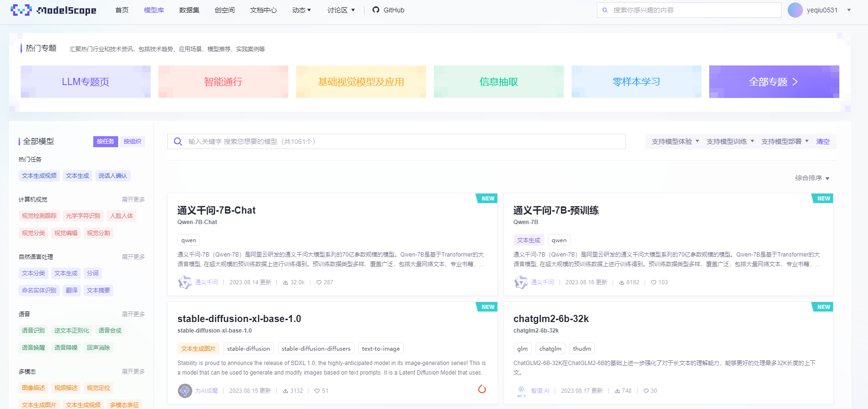Expand more 语音 tasks with 展开更多

133,314
